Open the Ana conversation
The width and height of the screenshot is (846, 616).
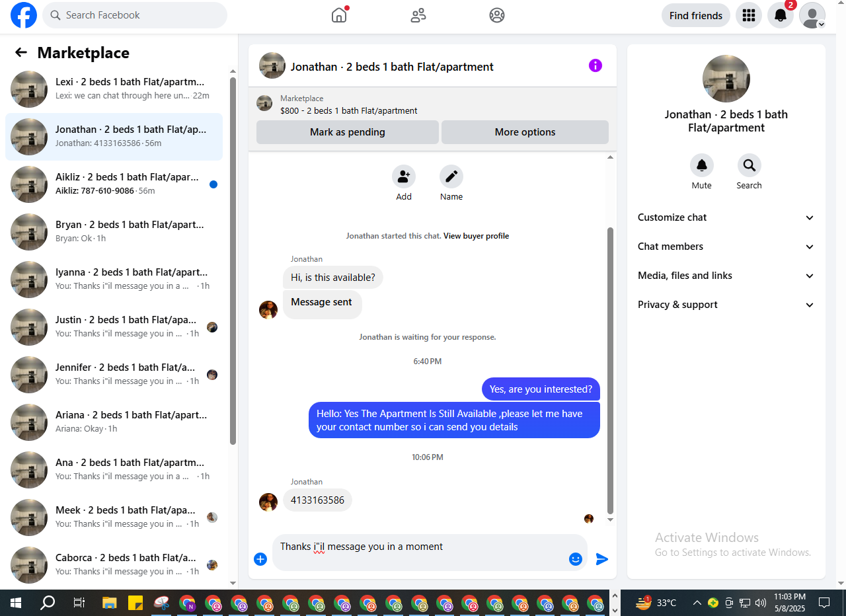(114, 470)
